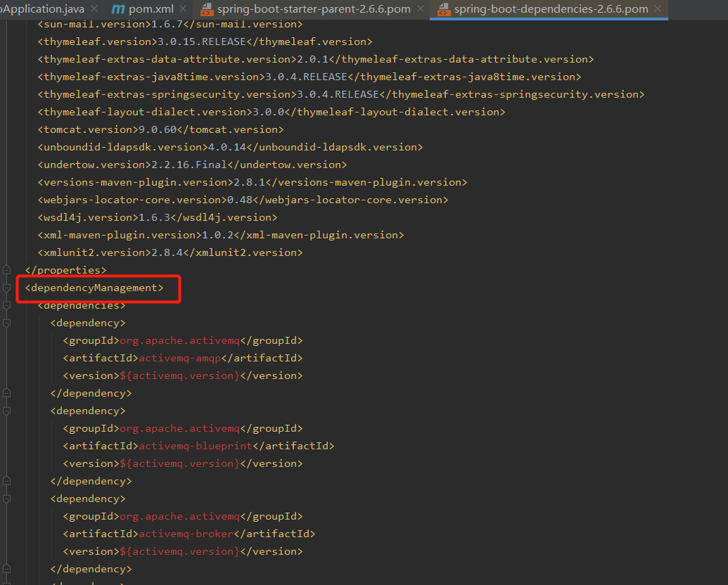Click the thymeleaf.version 3.0.15.RELEASE line
Image resolution: width=728 pixels, height=585 pixels.
point(205,41)
